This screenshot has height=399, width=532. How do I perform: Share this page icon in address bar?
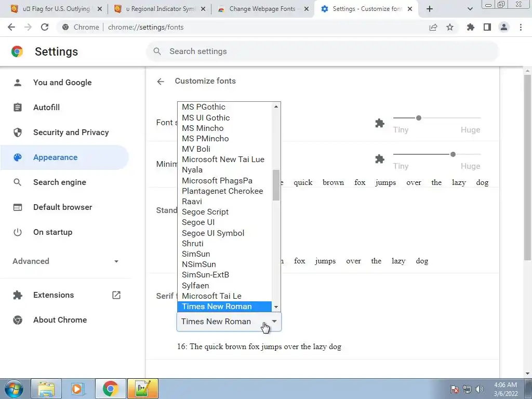[433, 27]
